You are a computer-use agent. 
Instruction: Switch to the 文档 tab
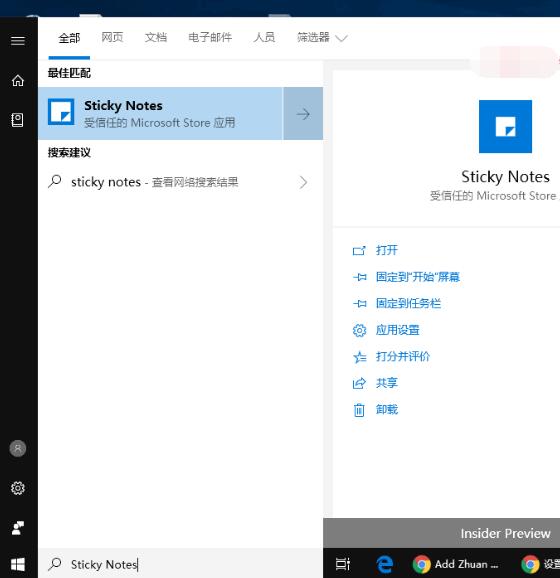pyautogui.click(x=156, y=37)
